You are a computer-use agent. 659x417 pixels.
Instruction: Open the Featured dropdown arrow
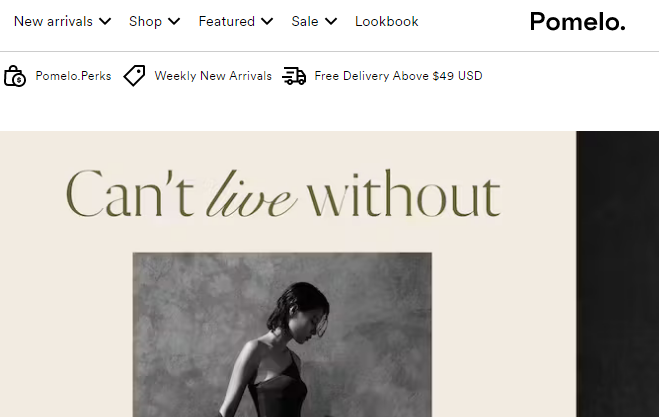pyautogui.click(x=267, y=21)
